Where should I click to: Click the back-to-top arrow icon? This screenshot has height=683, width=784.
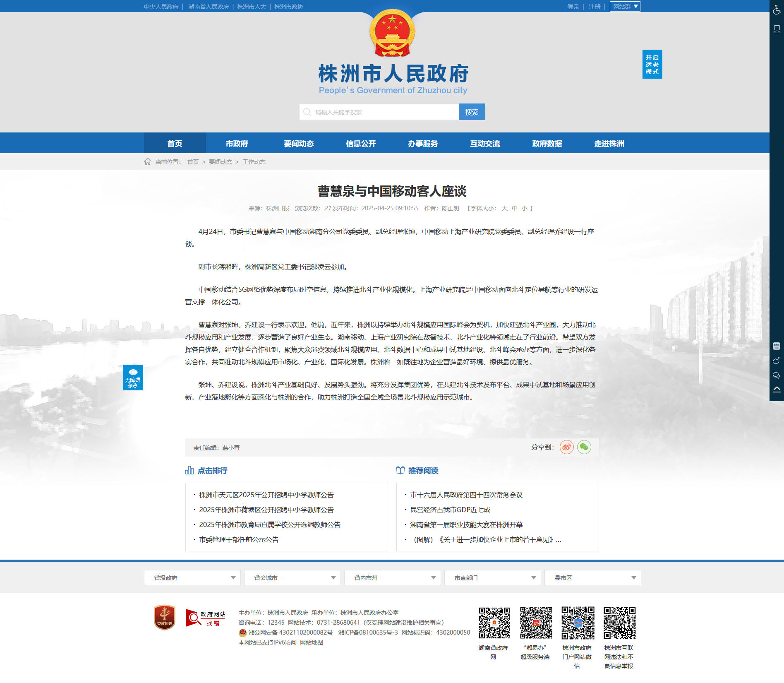777,390
